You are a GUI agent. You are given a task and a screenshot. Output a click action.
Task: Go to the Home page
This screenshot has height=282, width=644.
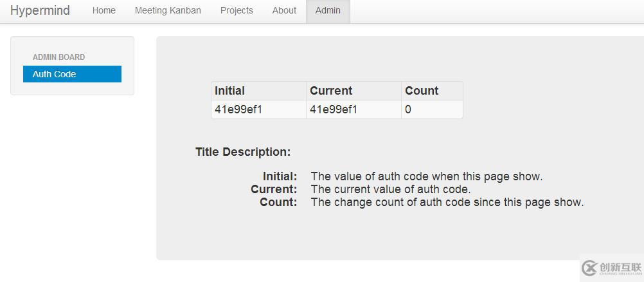103,10
